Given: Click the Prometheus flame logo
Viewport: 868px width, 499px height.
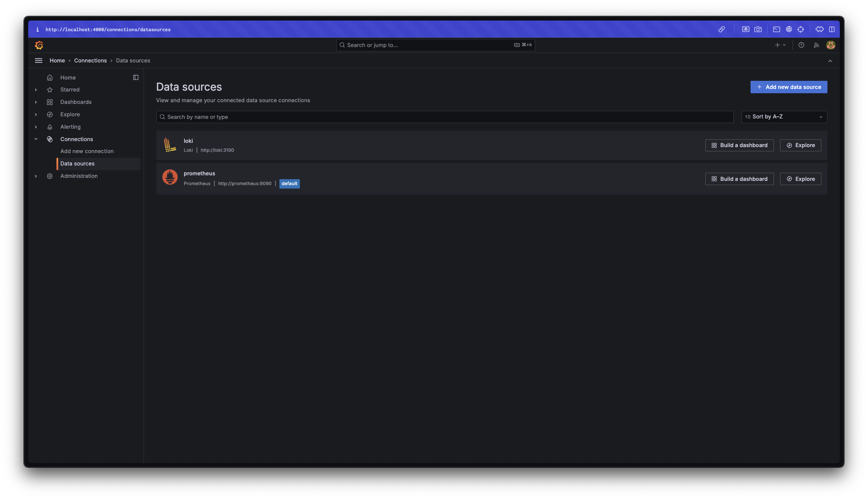Looking at the screenshot, I should (170, 177).
